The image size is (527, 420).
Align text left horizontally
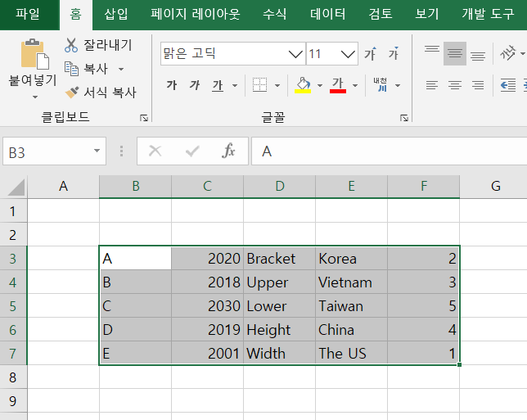[x=432, y=85]
